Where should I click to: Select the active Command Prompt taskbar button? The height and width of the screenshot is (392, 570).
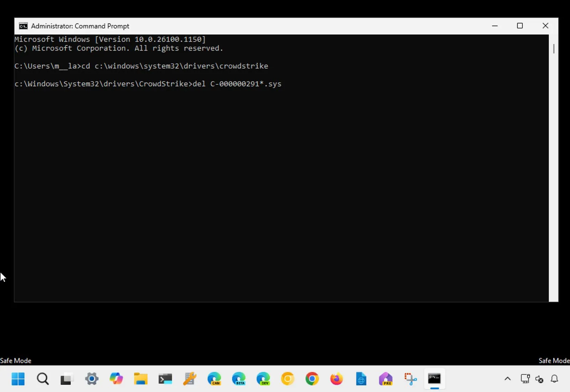click(x=434, y=379)
